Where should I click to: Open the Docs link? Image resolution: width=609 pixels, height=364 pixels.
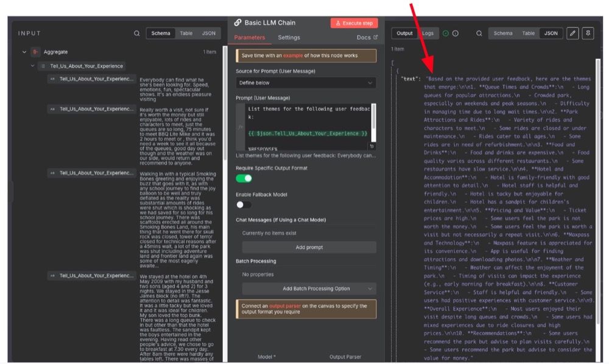click(x=367, y=38)
